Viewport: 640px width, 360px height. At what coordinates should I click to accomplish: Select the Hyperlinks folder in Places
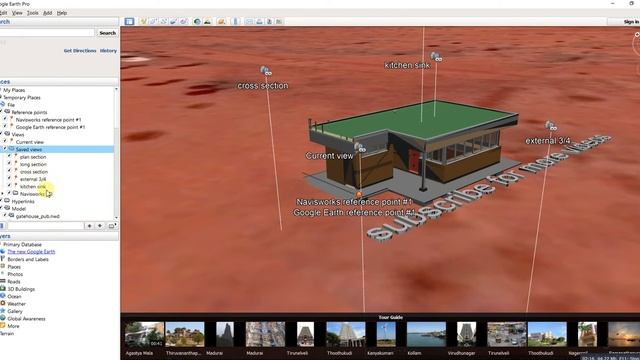click(23, 201)
